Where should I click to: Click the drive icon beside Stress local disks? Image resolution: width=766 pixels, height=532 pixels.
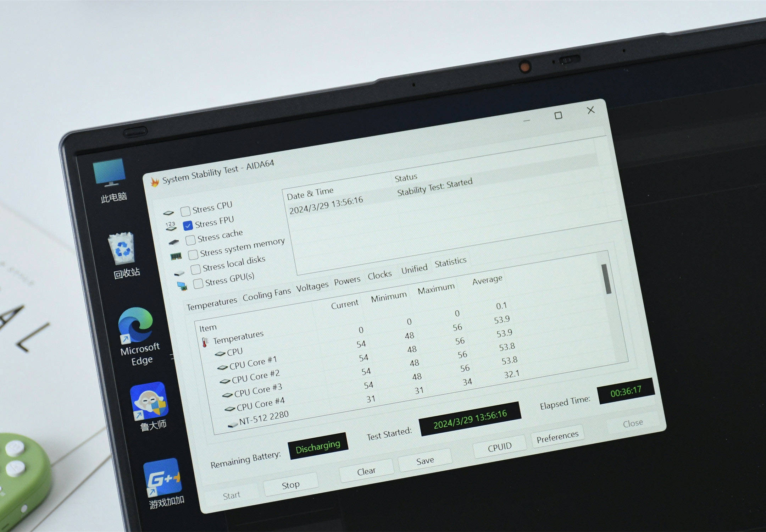coord(179,273)
